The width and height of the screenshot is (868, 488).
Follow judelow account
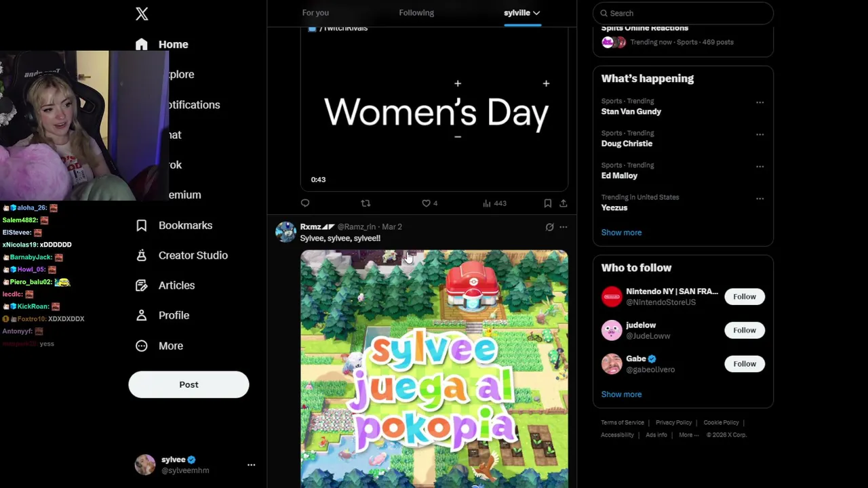[744, 330]
